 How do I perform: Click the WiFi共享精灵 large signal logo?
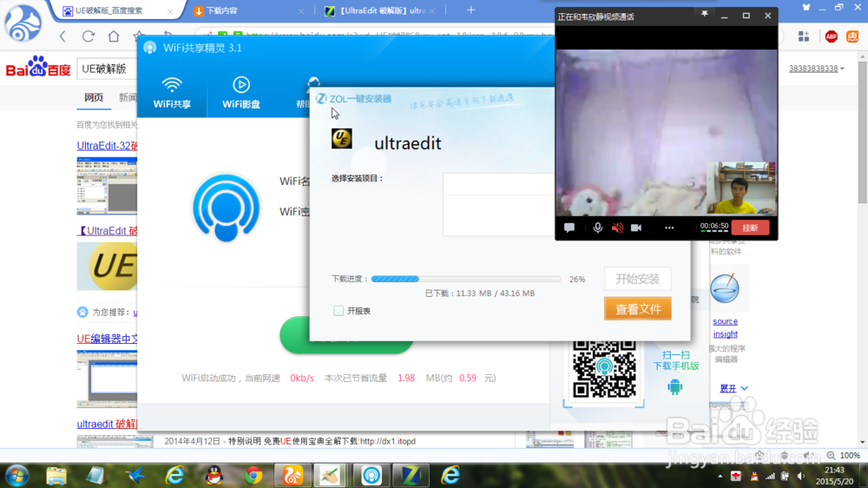coord(226,208)
